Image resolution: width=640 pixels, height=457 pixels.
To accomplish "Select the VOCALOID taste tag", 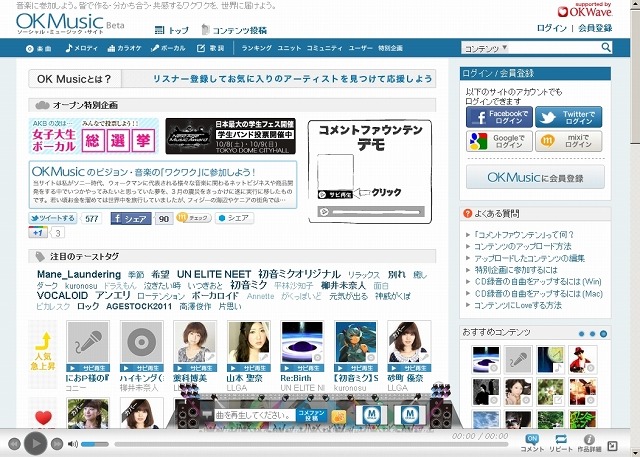I will (62, 295).
